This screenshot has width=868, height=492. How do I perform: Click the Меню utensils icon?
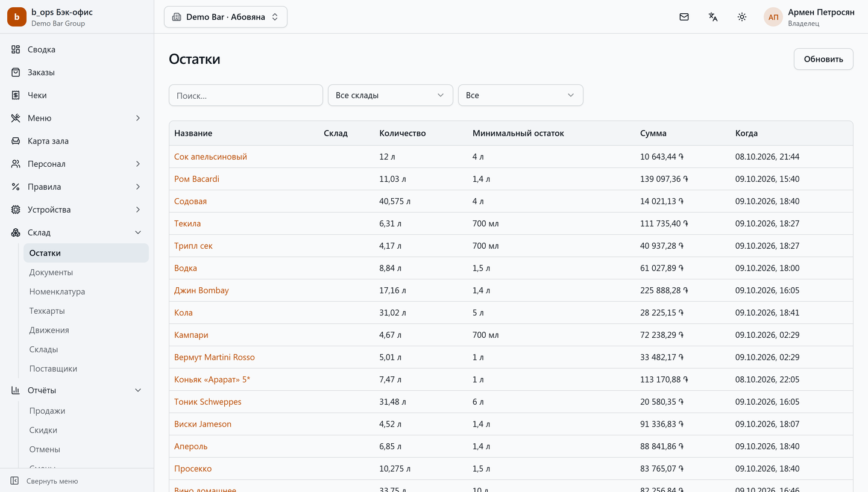point(16,118)
